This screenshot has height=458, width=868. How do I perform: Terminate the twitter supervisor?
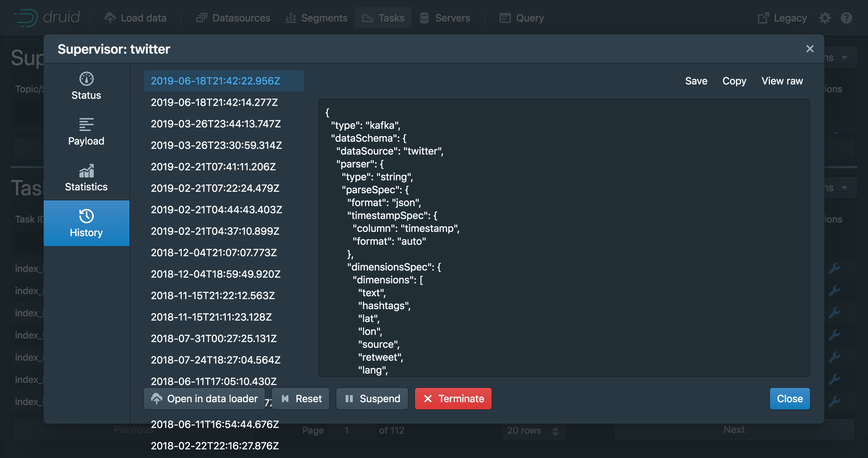453,399
